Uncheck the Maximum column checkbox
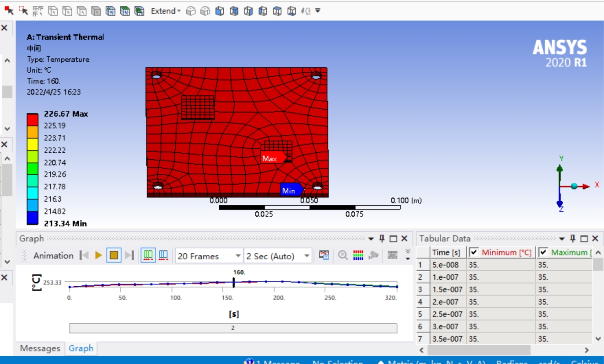604x364 pixels. click(544, 252)
